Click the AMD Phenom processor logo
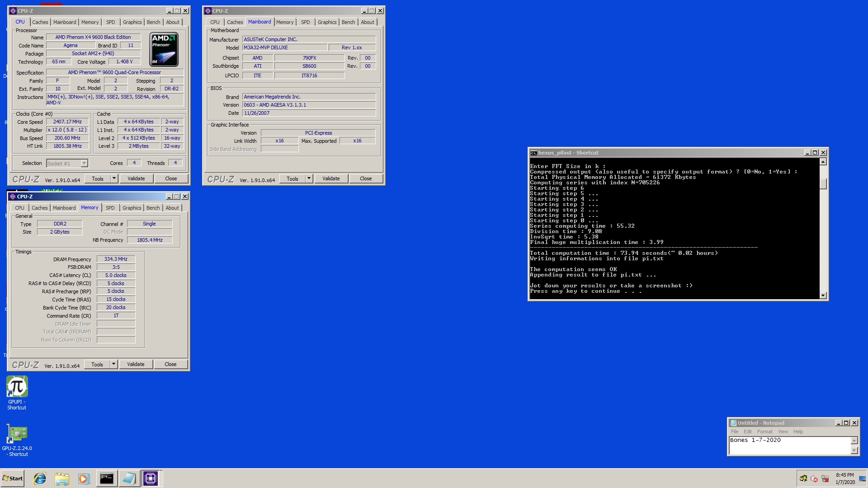Image resolution: width=868 pixels, height=488 pixels. click(x=164, y=50)
